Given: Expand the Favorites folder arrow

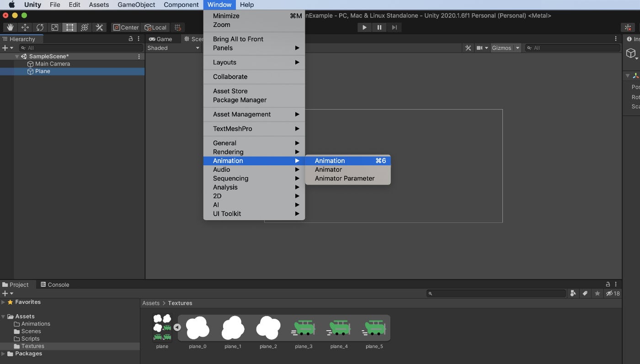Looking at the screenshot, I should coord(4,302).
